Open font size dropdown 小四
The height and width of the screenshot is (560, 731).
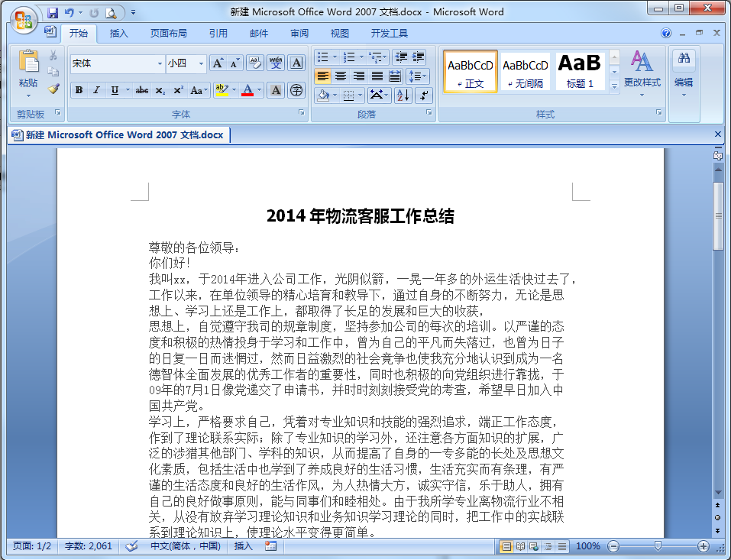(x=201, y=63)
